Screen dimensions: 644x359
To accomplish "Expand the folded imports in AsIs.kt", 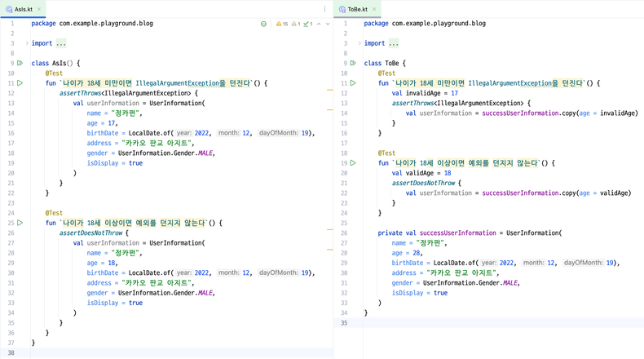I will coord(27,43).
